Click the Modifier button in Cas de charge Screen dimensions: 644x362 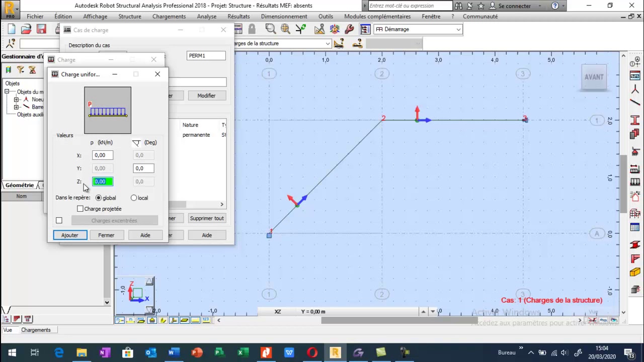pyautogui.click(x=206, y=96)
